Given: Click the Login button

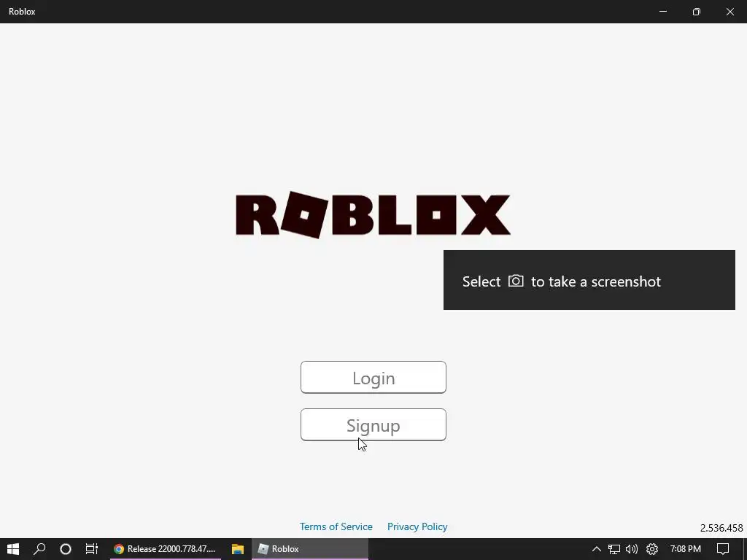Looking at the screenshot, I should [373, 377].
